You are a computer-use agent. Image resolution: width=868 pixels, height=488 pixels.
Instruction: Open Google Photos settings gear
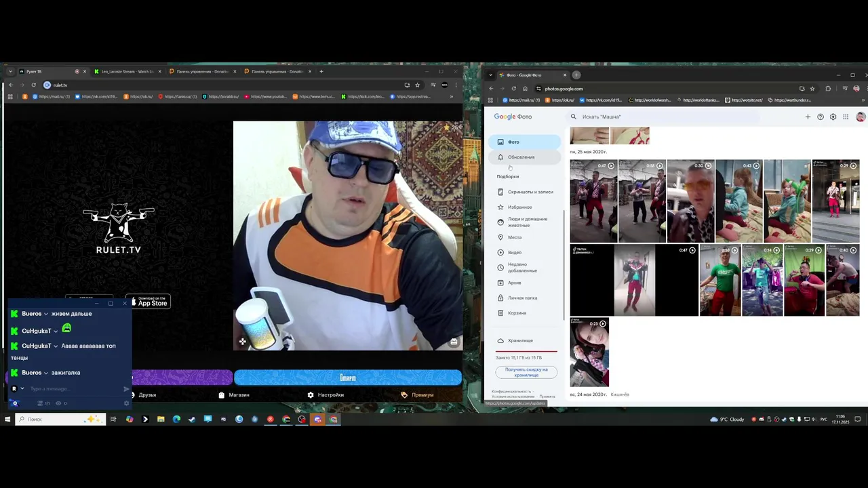(x=833, y=117)
